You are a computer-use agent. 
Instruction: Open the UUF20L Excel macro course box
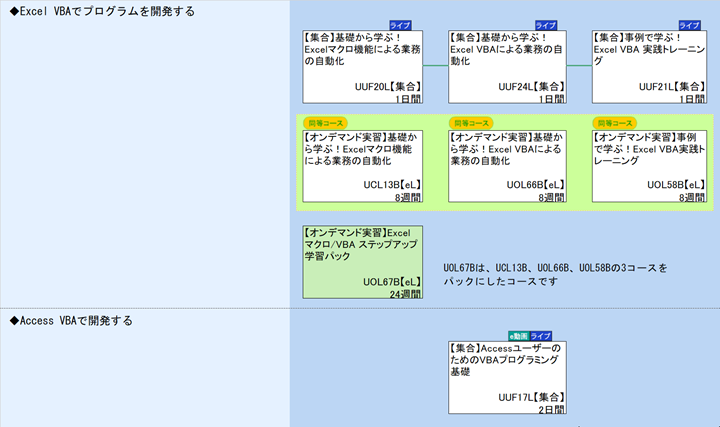362,67
